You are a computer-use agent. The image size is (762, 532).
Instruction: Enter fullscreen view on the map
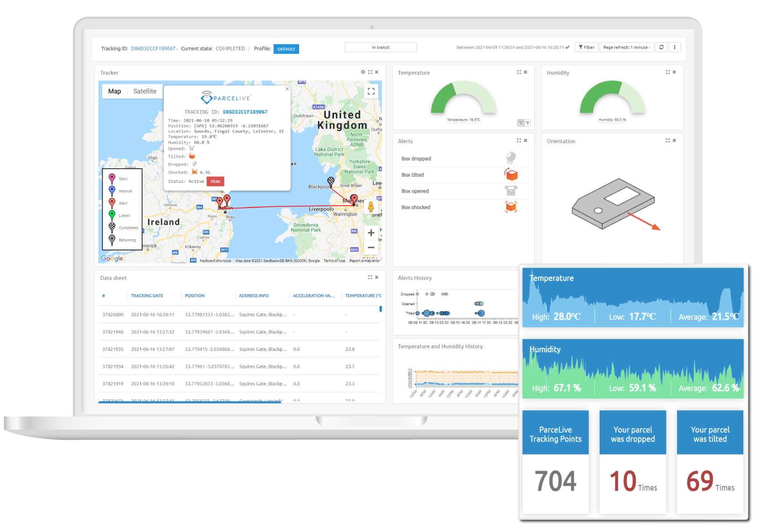point(371,91)
